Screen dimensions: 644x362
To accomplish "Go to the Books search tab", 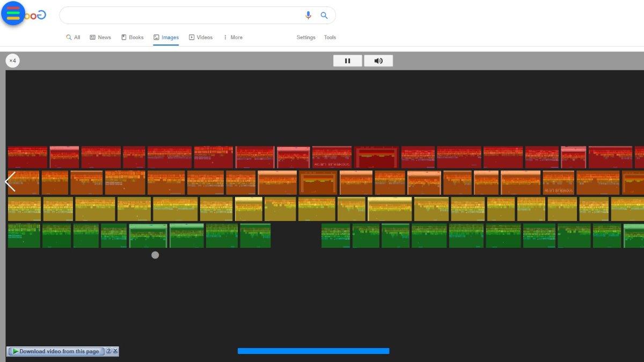I will click(133, 38).
